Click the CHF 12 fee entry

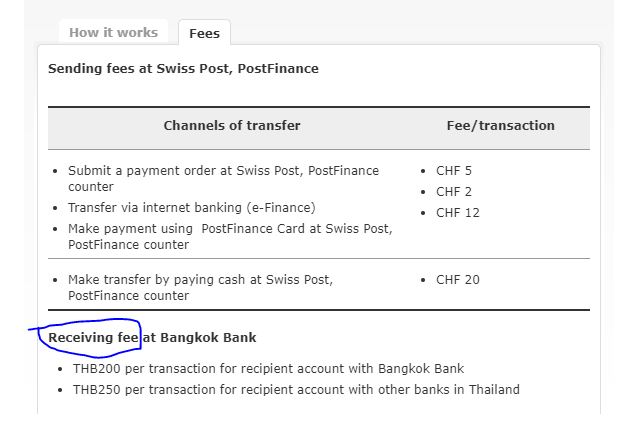458,213
